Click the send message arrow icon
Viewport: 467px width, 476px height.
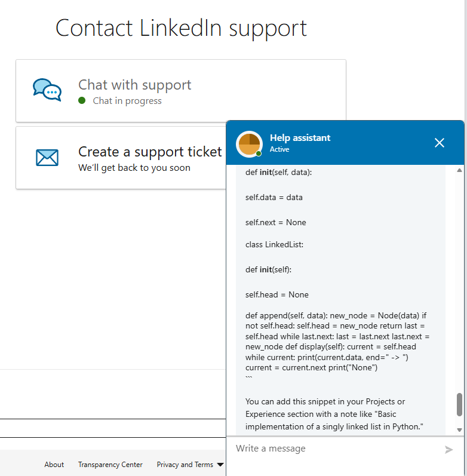pos(448,450)
